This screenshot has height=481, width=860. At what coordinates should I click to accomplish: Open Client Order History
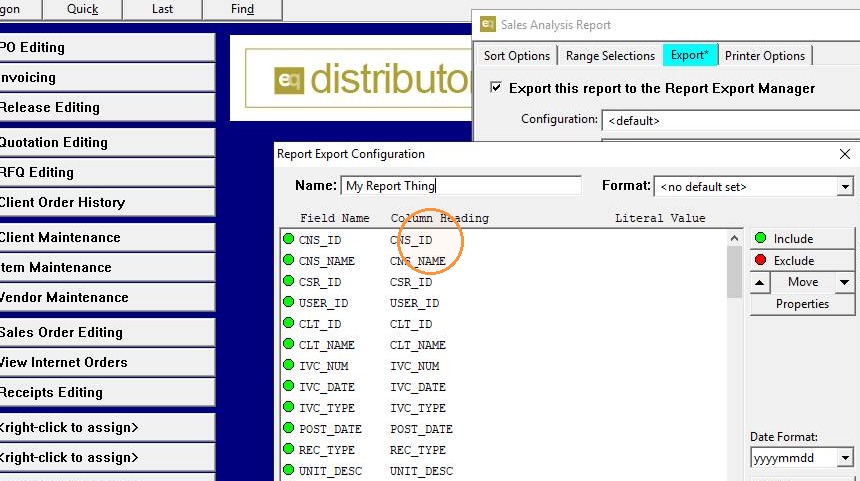(106, 202)
